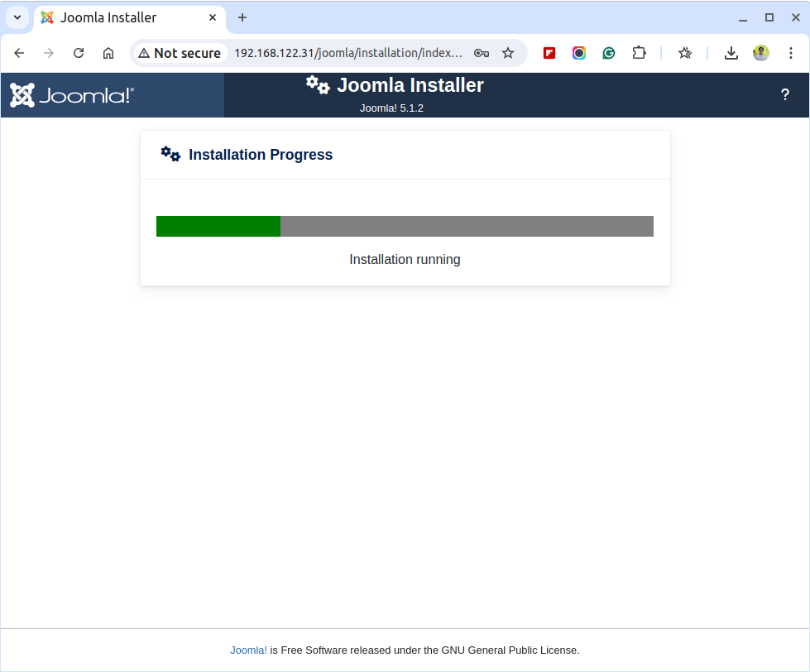
Task: Select the Joomla Installer tab
Action: tap(129, 17)
